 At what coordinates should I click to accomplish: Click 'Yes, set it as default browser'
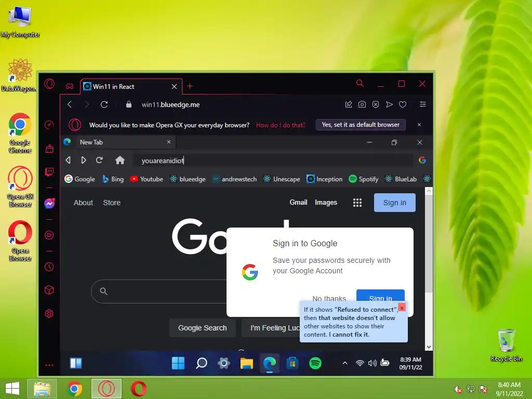[361, 125]
